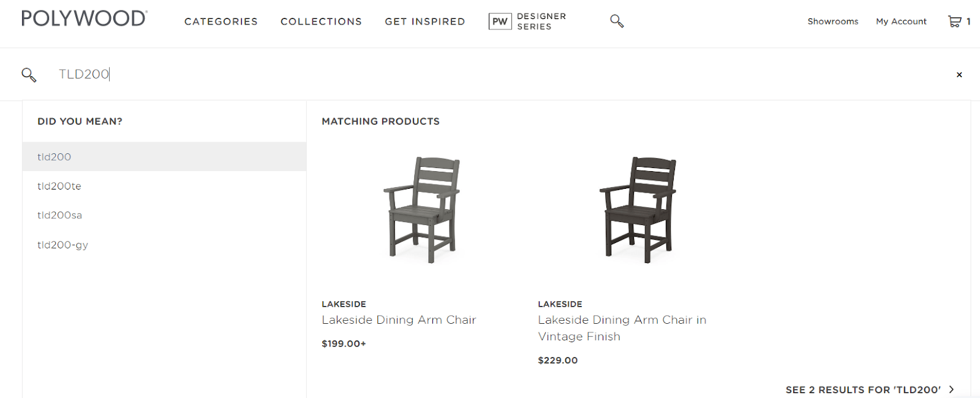Select the tld200te suggestion

[x=59, y=186]
